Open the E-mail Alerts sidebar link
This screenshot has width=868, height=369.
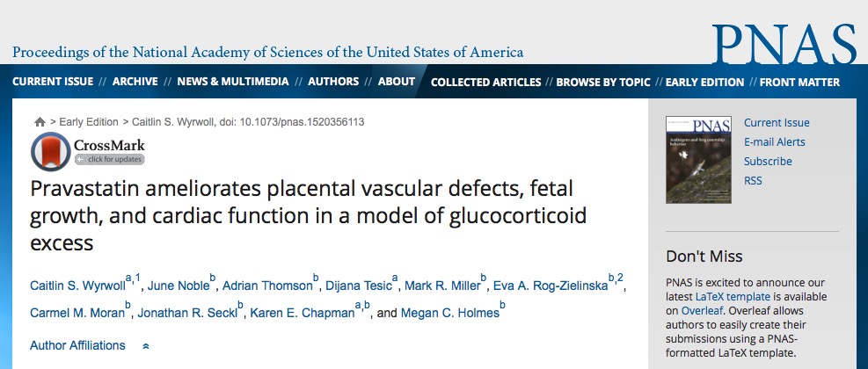tap(775, 142)
